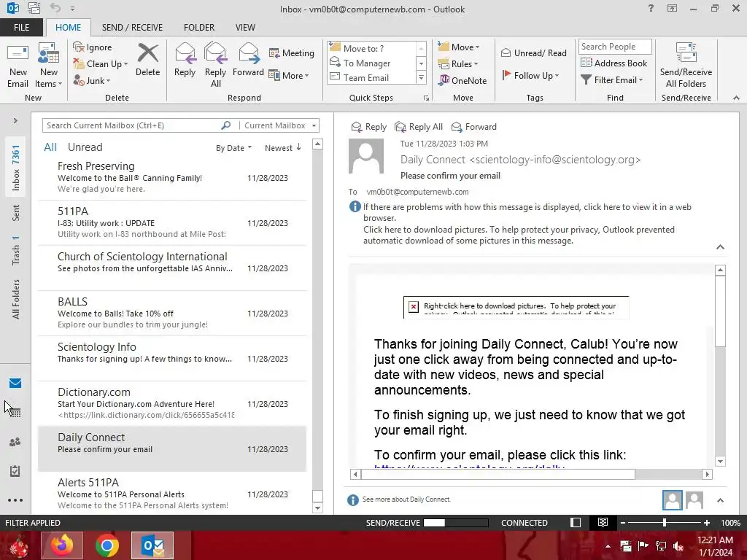Zoom out with the minus button

tap(623, 522)
